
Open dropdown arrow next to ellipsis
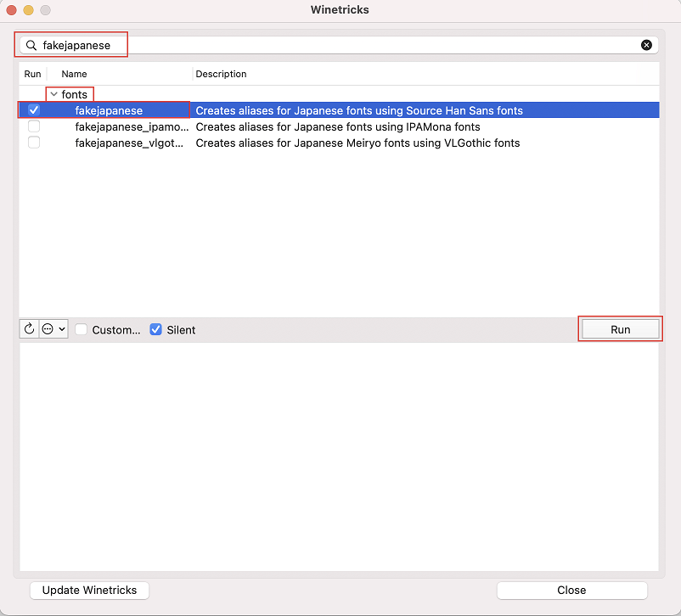point(62,329)
